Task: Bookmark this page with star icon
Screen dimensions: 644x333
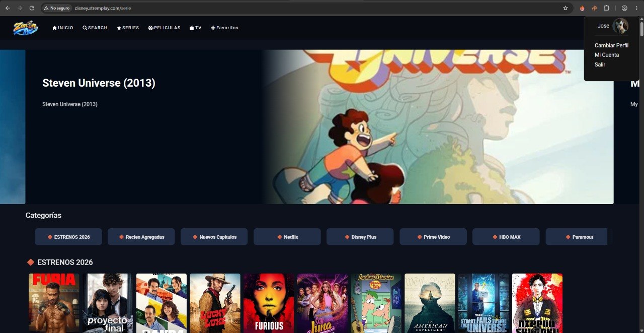Action: [x=565, y=8]
